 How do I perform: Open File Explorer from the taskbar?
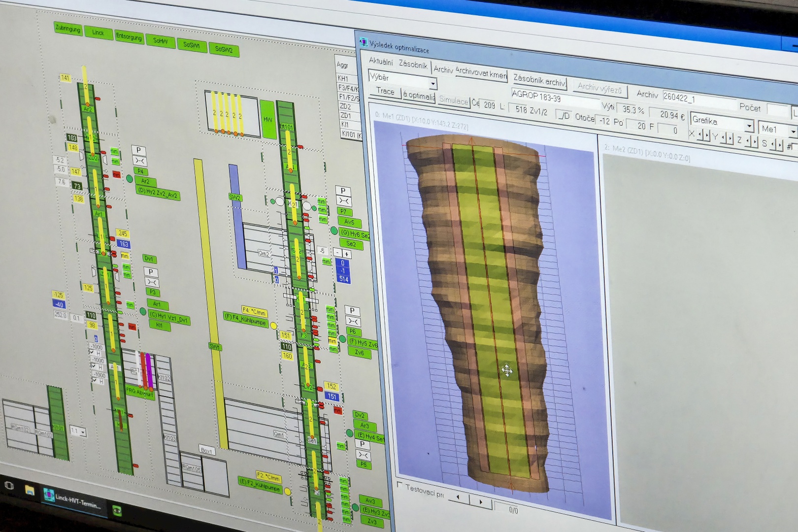pos(30,490)
